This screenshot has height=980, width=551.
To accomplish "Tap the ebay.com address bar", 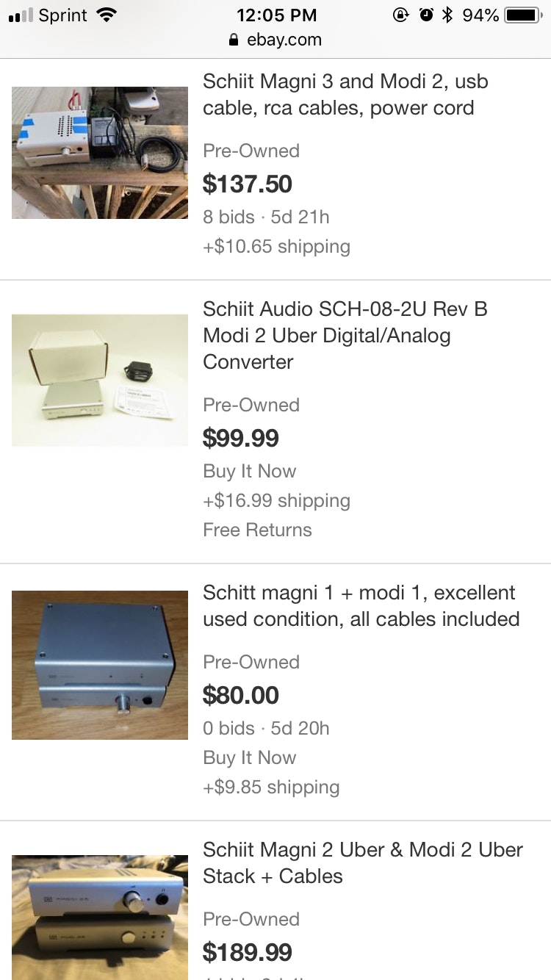I will point(284,40).
